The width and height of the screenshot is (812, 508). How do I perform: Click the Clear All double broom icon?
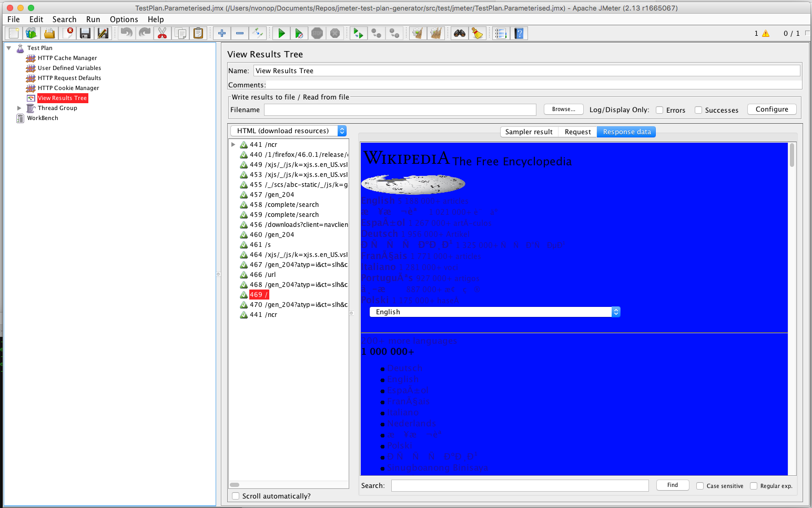[x=436, y=33]
